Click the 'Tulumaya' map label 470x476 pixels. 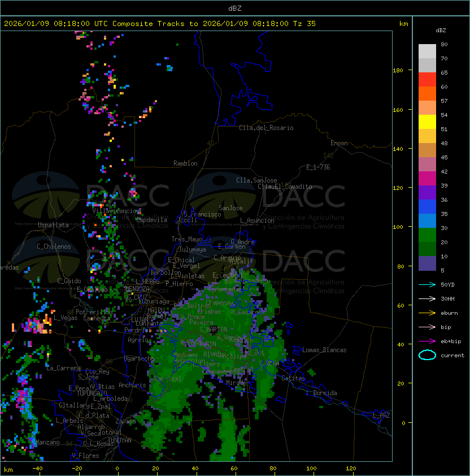point(193,249)
